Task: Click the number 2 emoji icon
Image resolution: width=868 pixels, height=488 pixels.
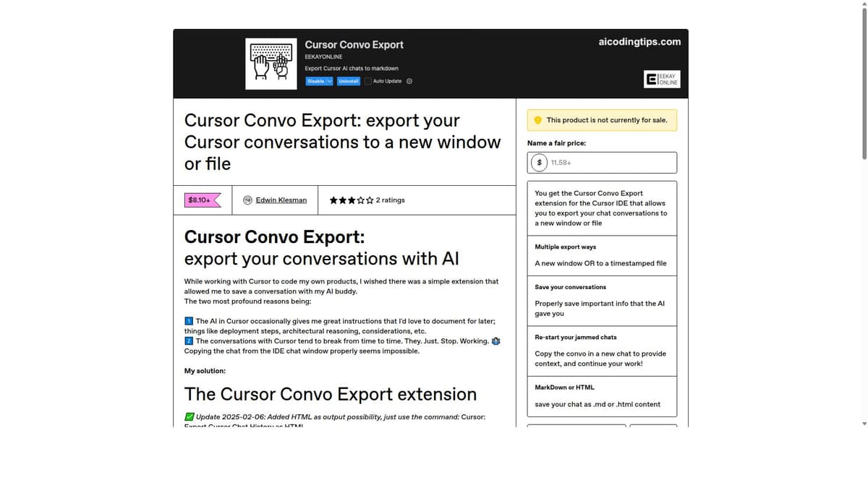Action: coord(189,341)
